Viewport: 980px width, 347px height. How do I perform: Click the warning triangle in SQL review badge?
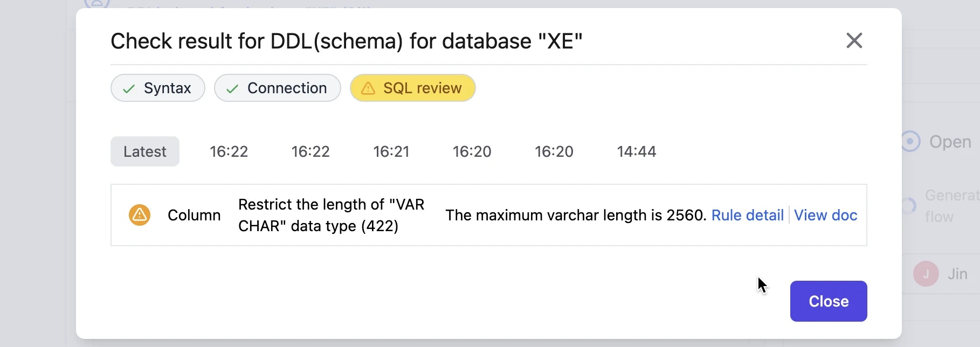[x=368, y=88]
